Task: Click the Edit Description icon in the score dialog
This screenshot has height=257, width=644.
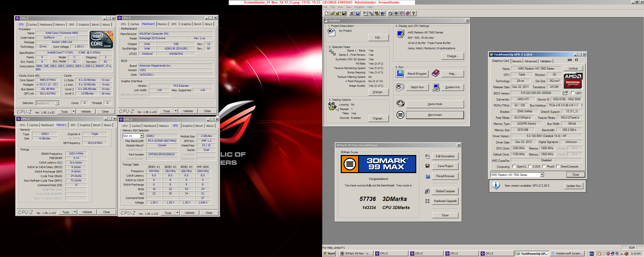Action: pos(427,156)
